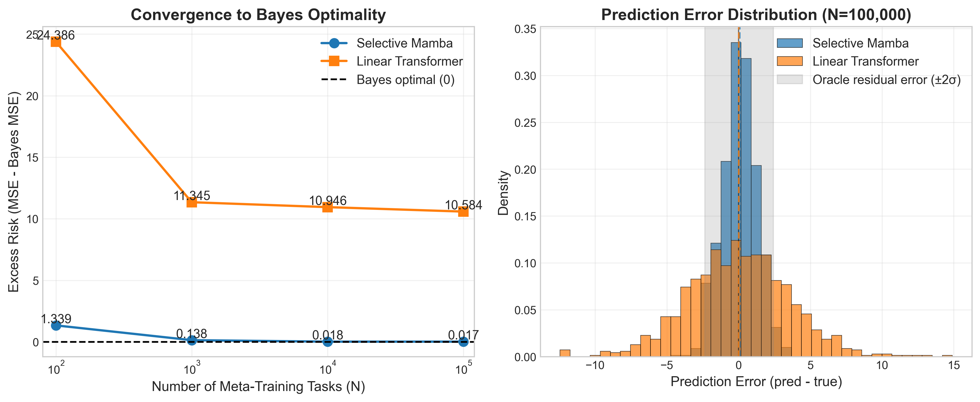Click the orange Linear Transformer histogram legend swatch

coord(789,61)
